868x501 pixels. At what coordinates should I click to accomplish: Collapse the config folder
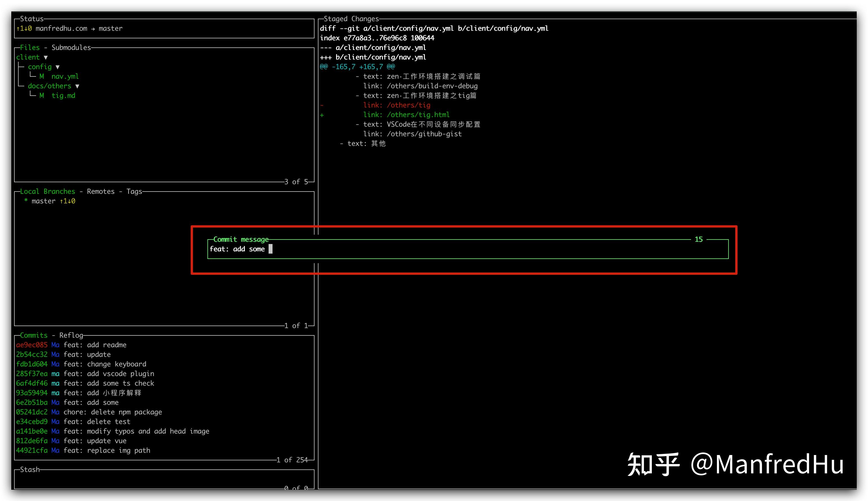(57, 67)
